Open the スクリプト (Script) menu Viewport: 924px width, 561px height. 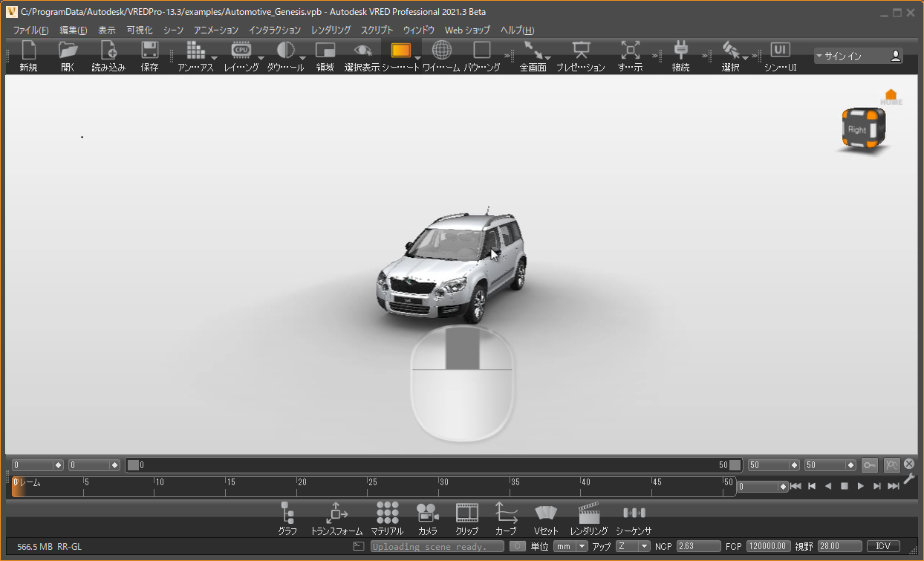377,30
